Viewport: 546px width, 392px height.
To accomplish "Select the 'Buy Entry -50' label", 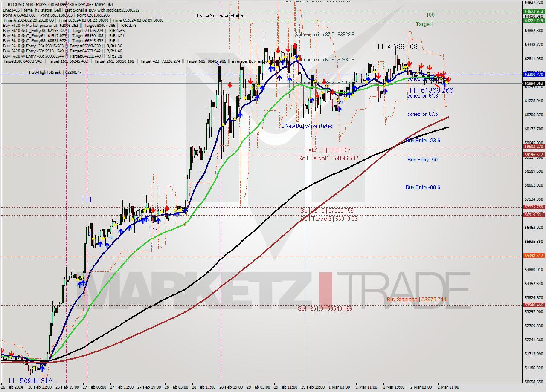I will (x=422, y=160).
